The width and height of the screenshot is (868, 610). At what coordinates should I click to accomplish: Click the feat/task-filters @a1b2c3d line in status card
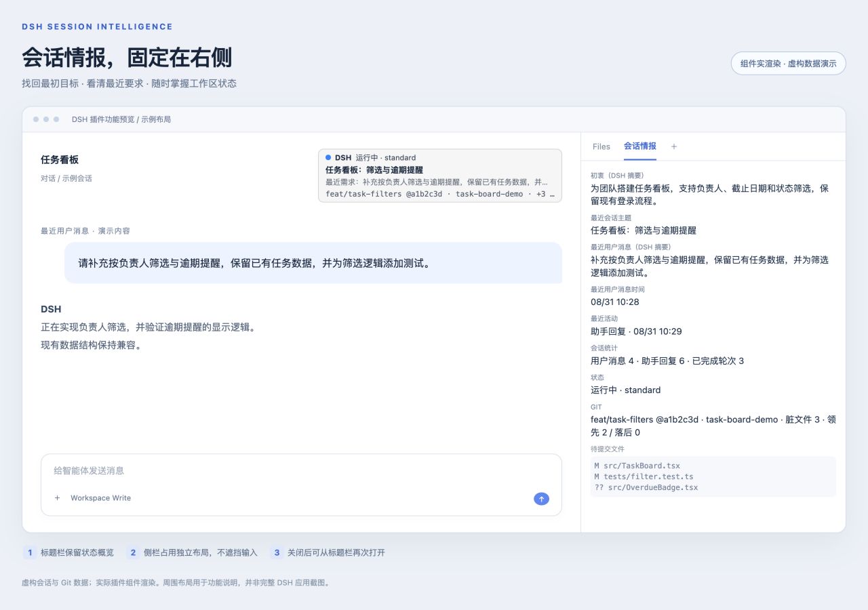click(x=440, y=194)
